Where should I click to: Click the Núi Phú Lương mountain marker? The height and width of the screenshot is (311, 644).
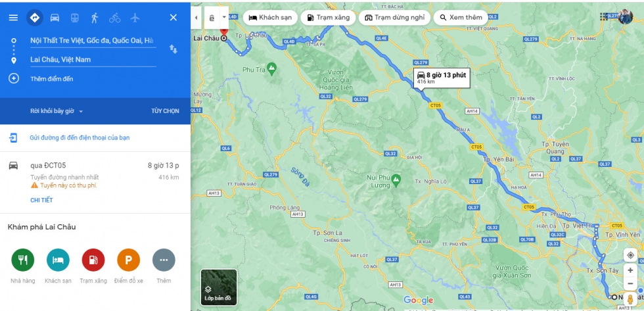[x=396, y=179]
